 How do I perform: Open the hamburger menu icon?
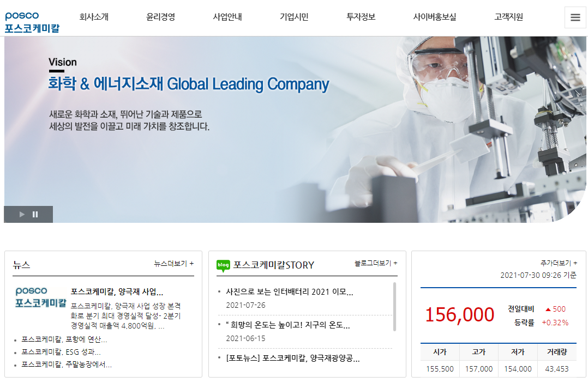[575, 17]
